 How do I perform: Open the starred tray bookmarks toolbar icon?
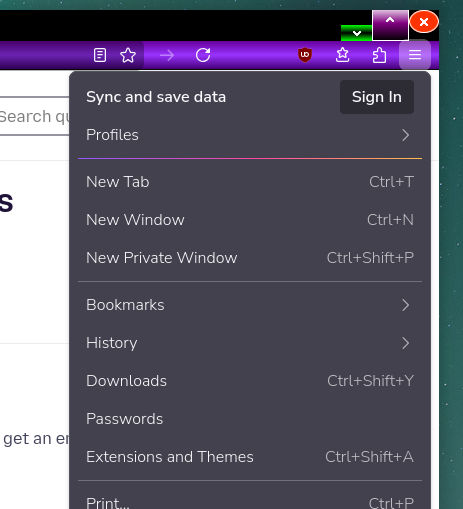pos(342,55)
